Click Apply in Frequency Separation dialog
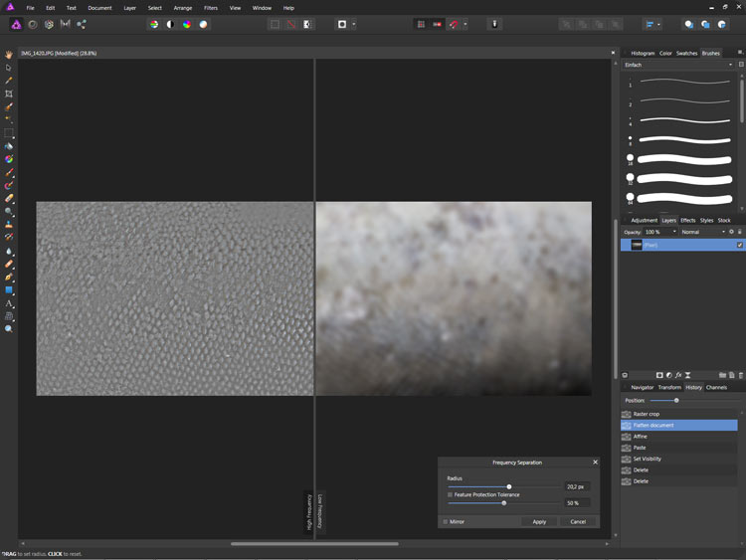746x560 pixels. click(539, 522)
